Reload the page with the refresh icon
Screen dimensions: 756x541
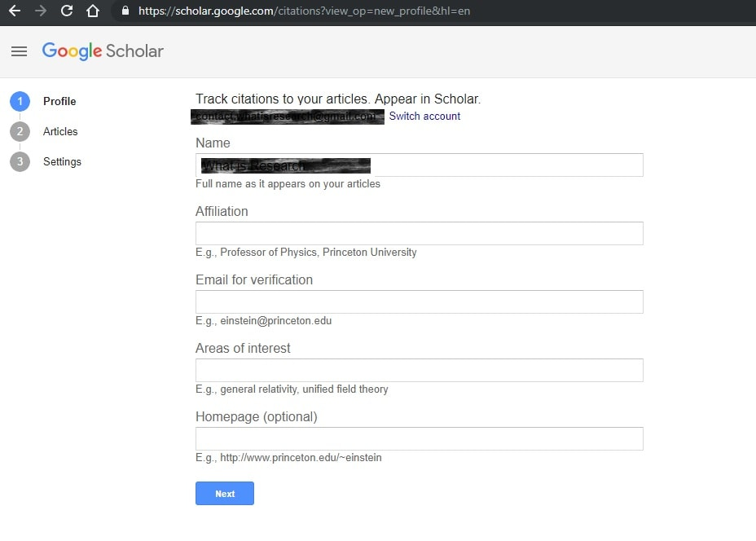(x=67, y=11)
